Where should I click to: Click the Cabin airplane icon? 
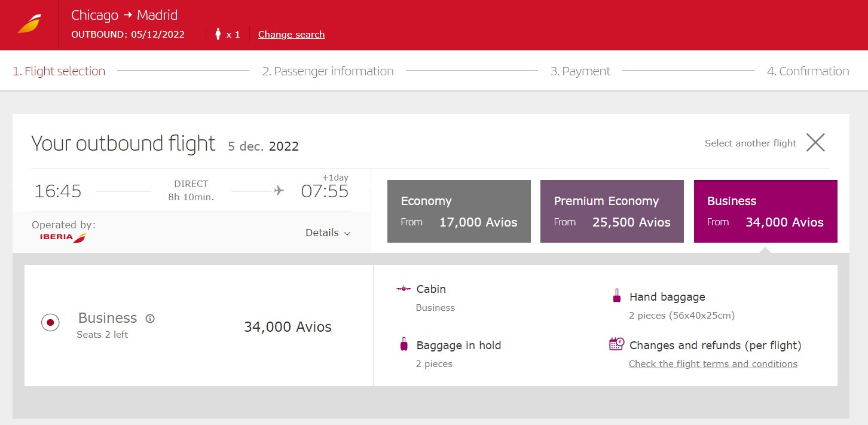pos(405,289)
